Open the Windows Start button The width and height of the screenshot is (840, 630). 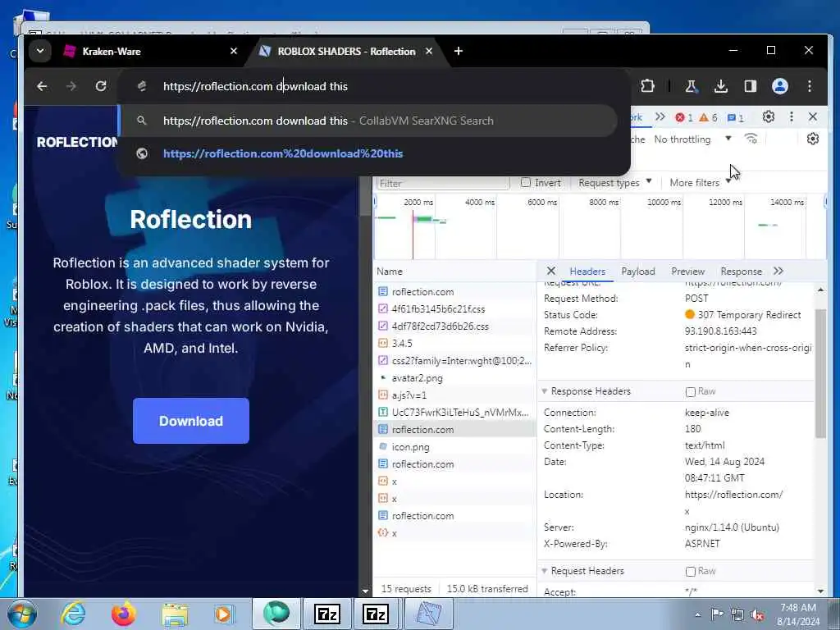22,614
